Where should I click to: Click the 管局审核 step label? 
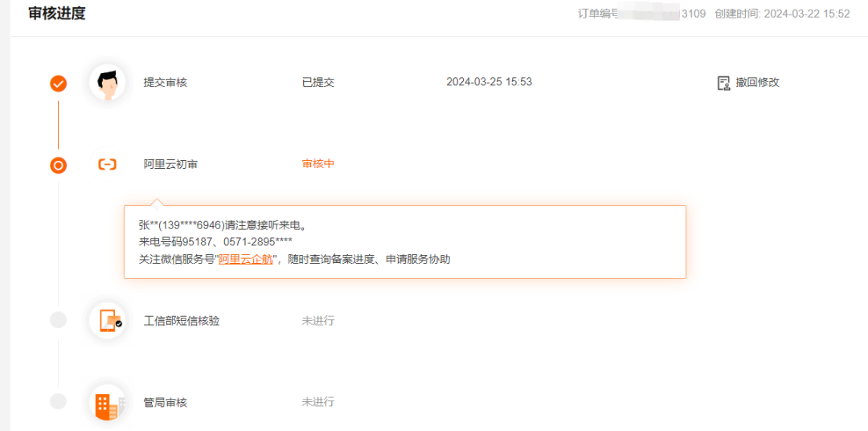pyautogui.click(x=166, y=402)
